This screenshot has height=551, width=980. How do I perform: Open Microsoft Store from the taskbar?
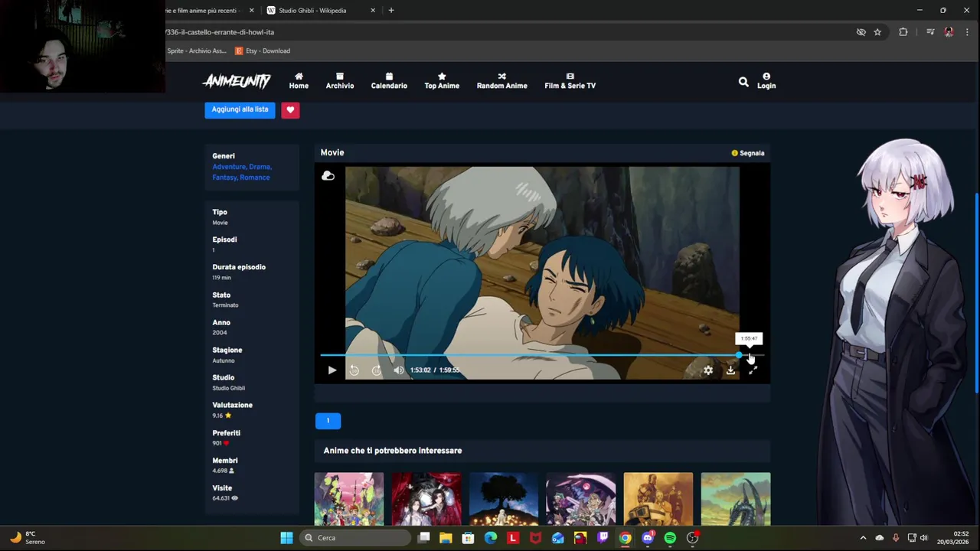coord(468,538)
